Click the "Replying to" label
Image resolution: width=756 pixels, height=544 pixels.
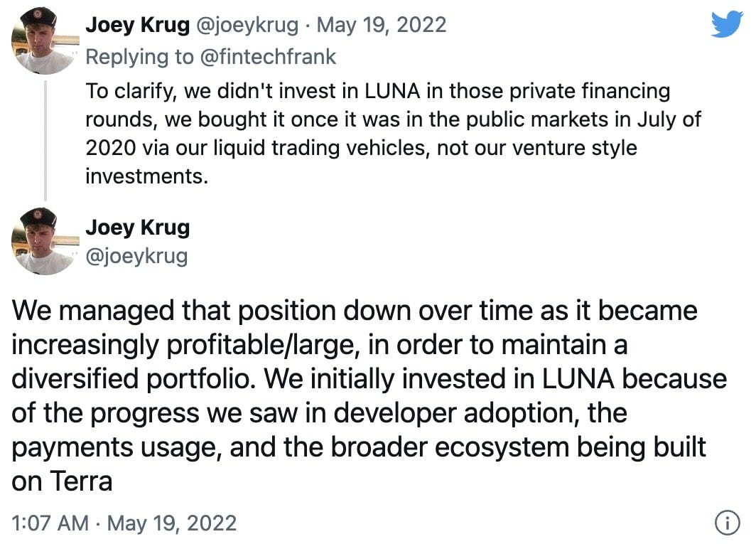point(139,57)
